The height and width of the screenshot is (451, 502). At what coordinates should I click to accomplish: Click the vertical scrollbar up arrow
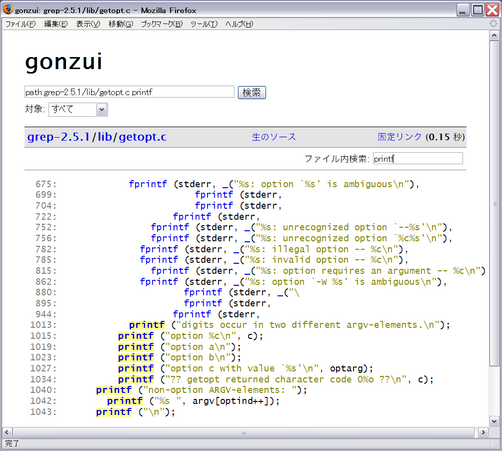[x=494, y=35]
